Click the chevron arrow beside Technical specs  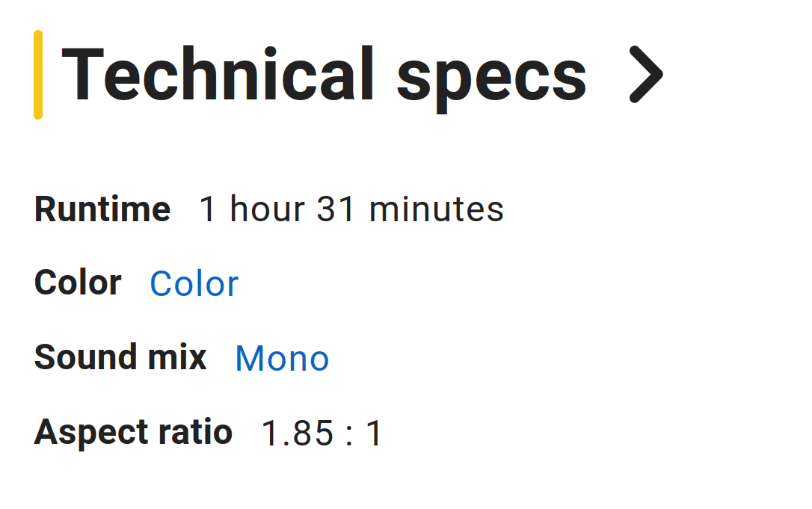[x=646, y=75]
